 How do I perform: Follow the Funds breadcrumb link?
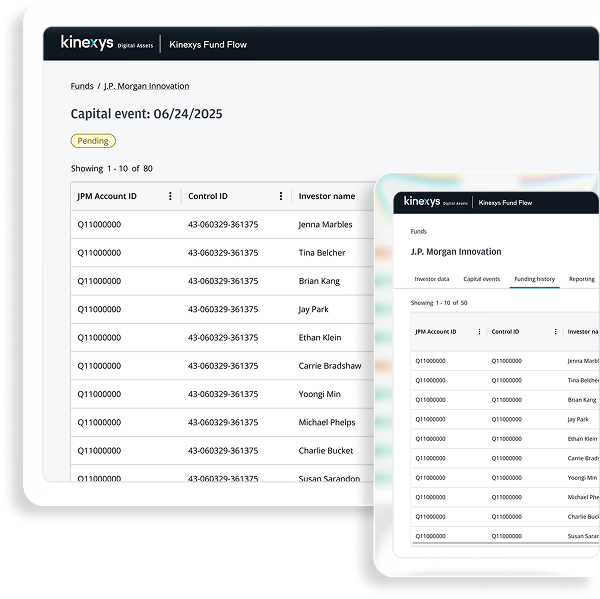82,86
